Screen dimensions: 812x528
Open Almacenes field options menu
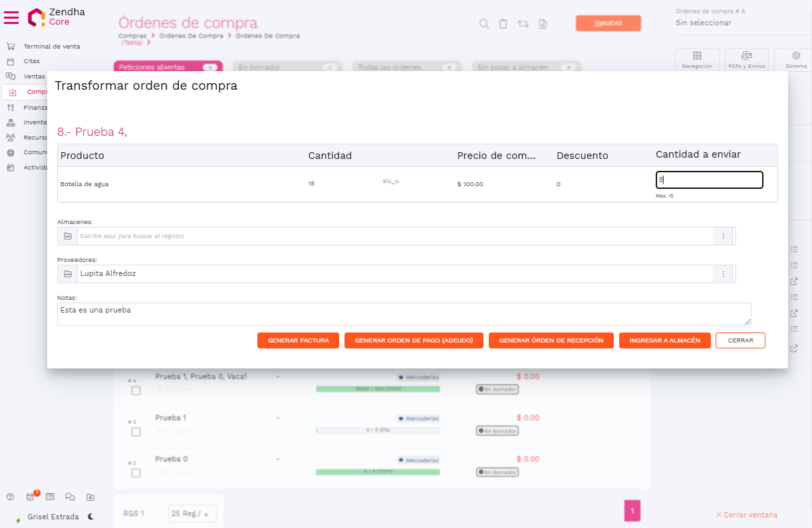(723, 236)
